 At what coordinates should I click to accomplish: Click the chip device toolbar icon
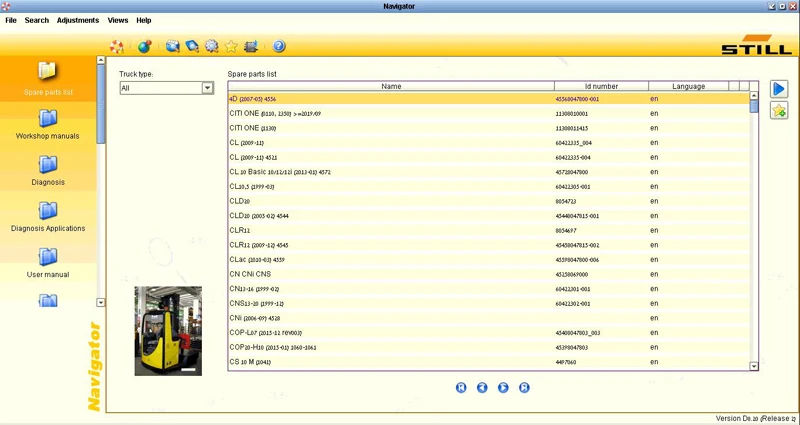pos(251,46)
